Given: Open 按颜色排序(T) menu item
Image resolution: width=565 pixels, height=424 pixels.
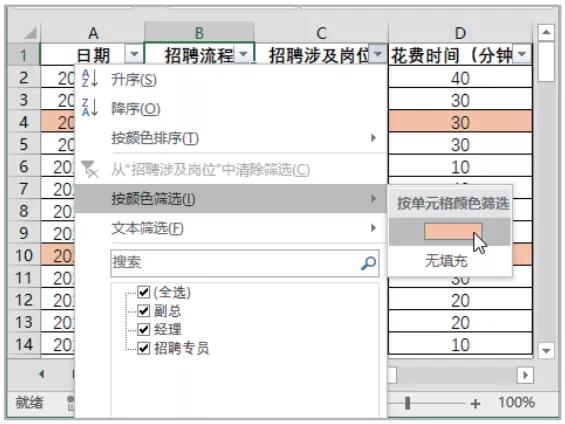Looking at the screenshot, I should (231, 138).
